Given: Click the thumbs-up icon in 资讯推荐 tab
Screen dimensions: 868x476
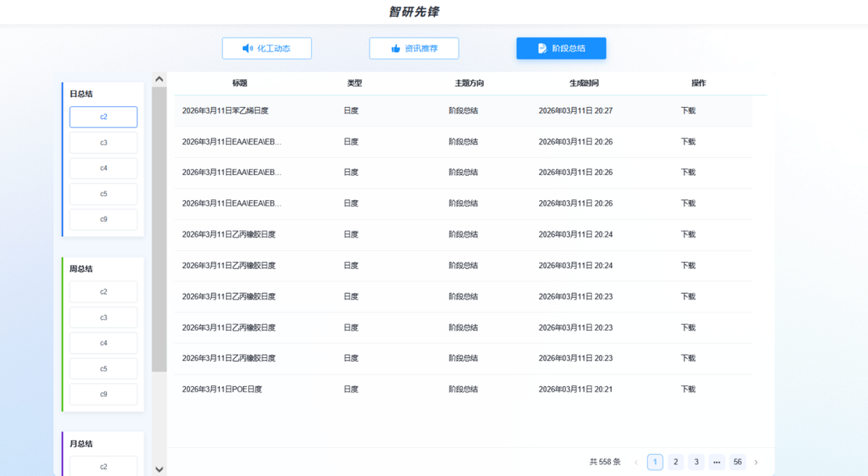Looking at the screenshot, I should tap(396, 48).
